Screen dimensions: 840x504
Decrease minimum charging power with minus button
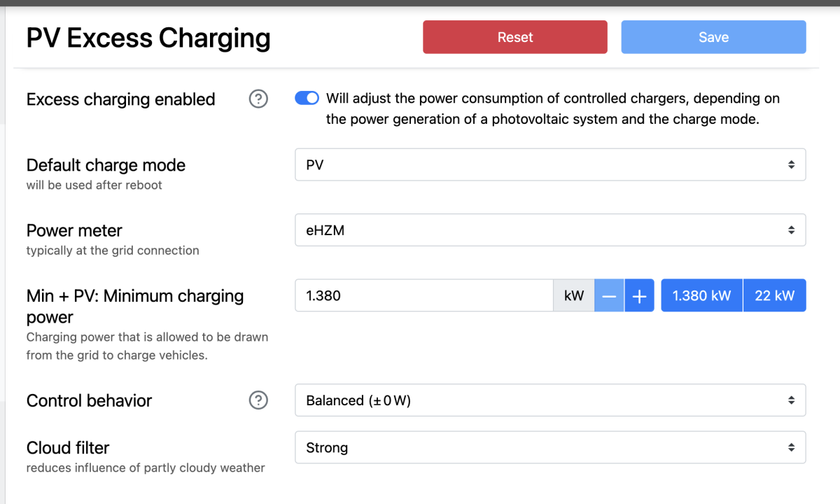point(609,295)
